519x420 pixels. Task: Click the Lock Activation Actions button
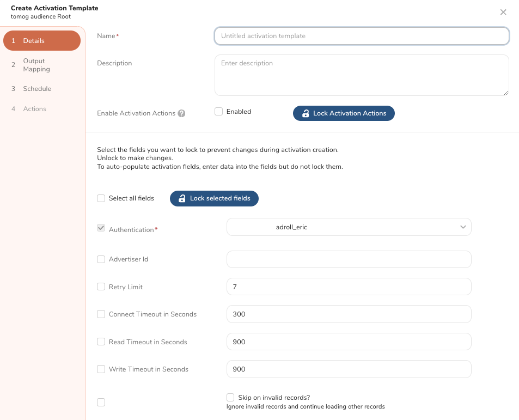(x=344, y=113)
